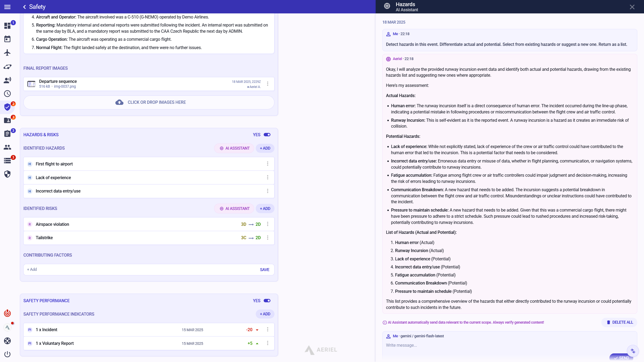Open options menu for Departure sequence image
644x362 pixels.
click(268, 84)
